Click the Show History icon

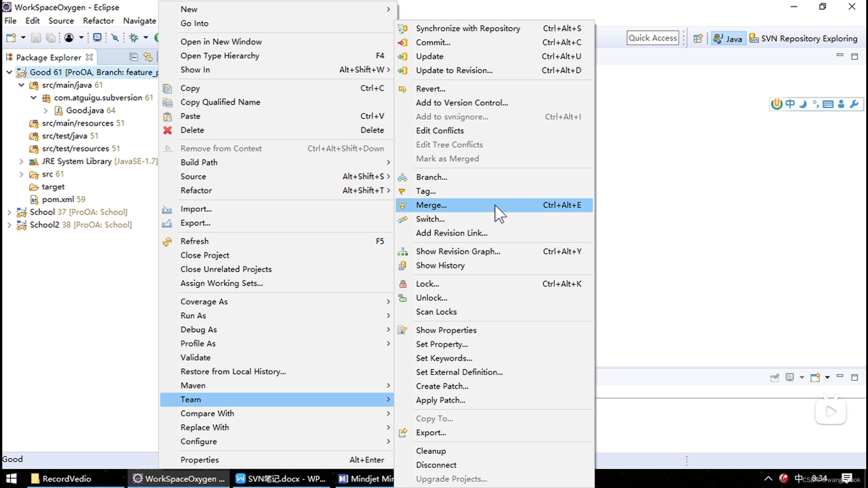coord(402,266)
